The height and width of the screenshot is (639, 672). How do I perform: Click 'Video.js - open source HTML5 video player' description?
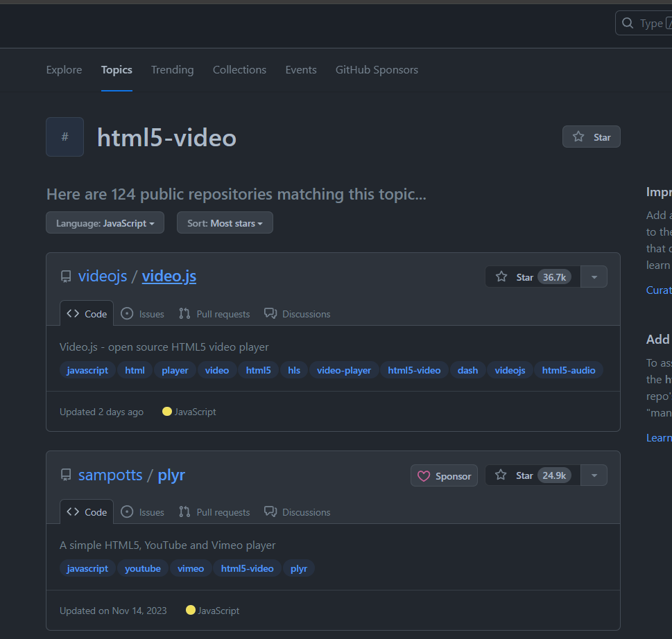pos(164,347)
